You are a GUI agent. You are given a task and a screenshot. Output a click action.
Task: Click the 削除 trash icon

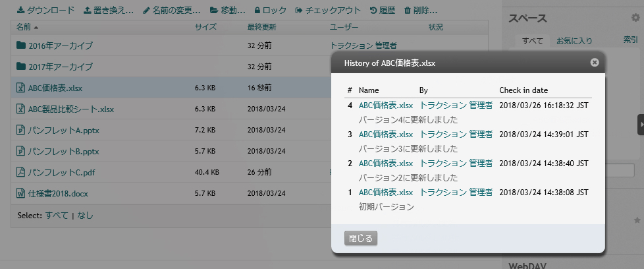click(x=408, y=11)
